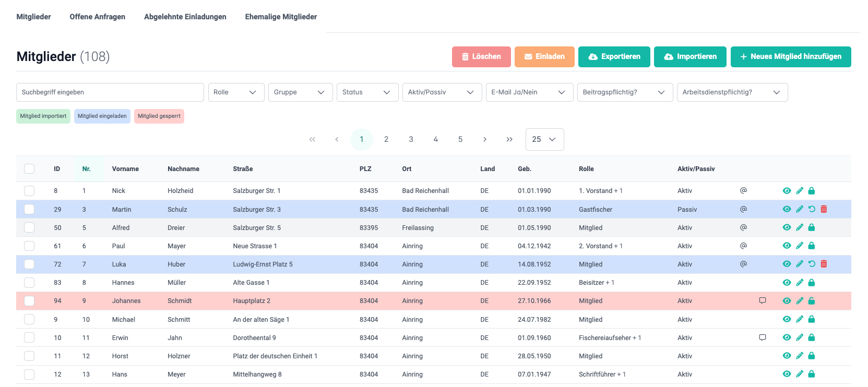Open the comment icon in Erwin Jahn row

tap(762, 337)
